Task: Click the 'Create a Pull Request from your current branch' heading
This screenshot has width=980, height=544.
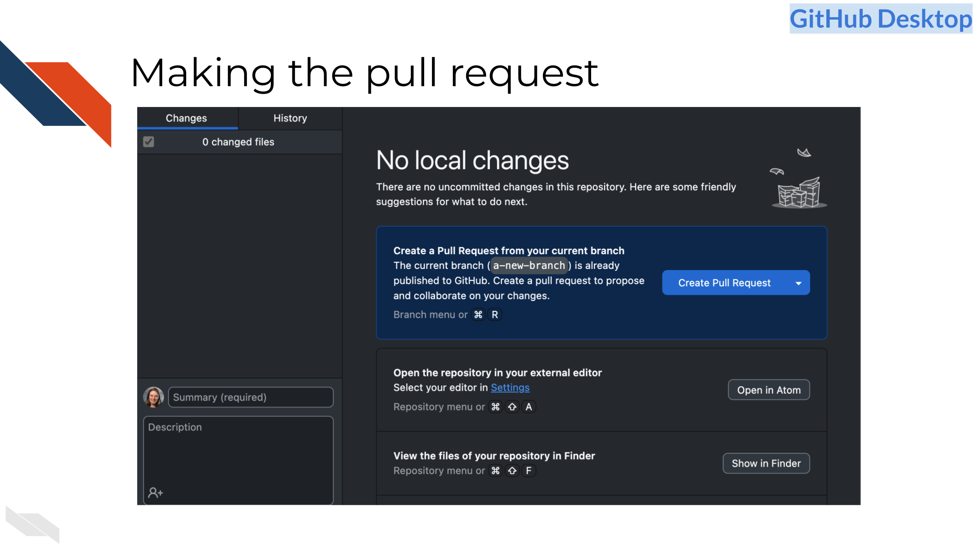Action: point(509,251)
